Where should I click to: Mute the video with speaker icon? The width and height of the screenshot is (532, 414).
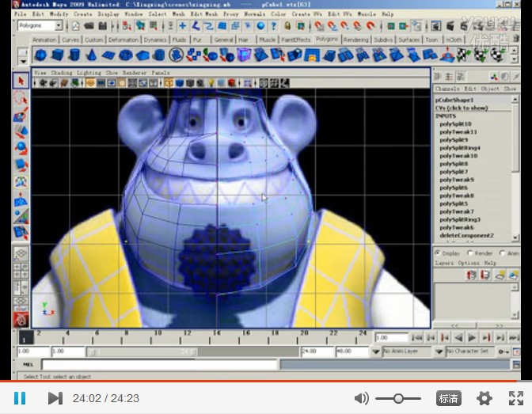361,398
